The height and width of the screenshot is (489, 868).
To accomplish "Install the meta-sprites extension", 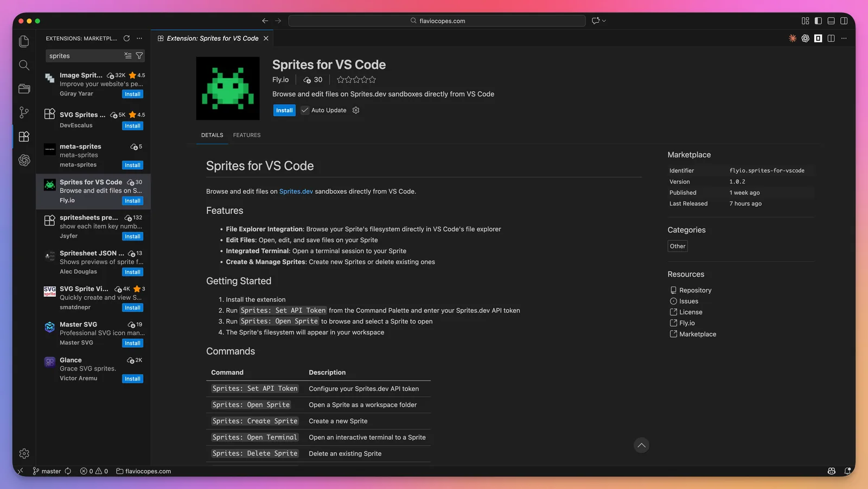I will point(132,166).
